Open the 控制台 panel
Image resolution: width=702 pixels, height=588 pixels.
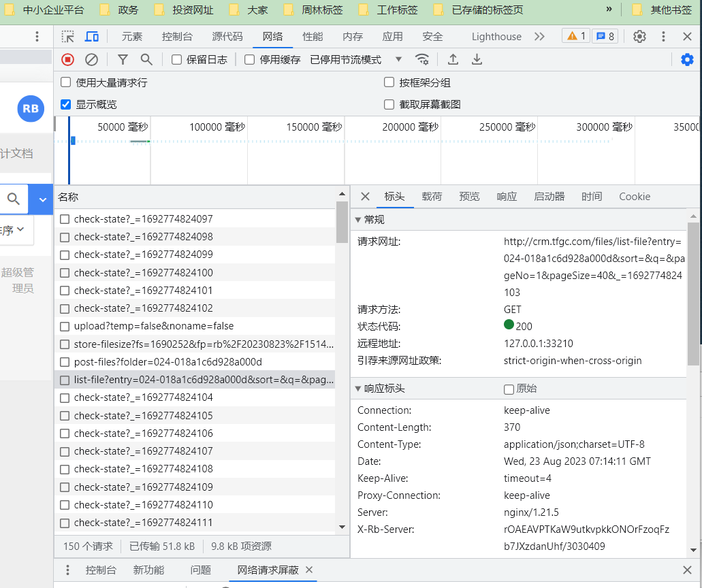point(101,570)
